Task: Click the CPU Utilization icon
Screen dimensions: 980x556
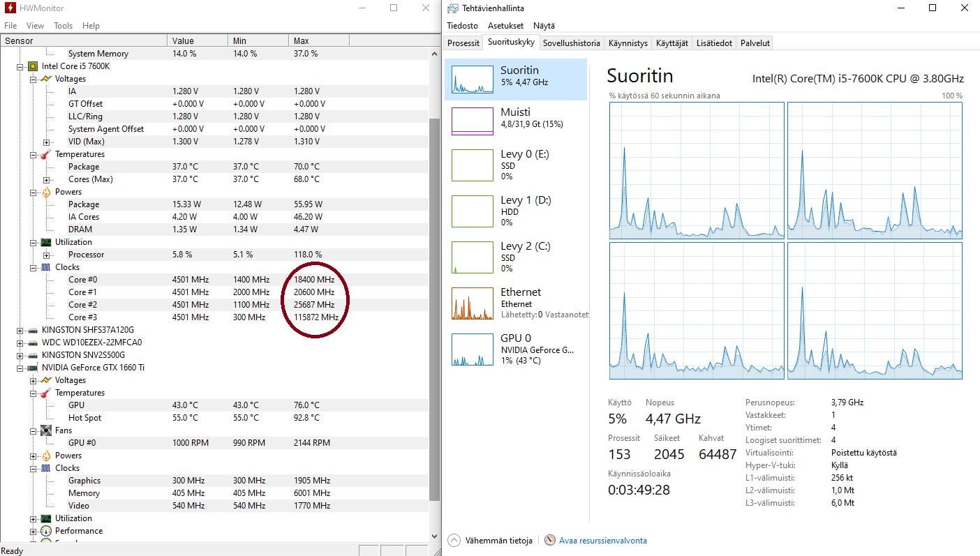Action: tap(45, 242)
